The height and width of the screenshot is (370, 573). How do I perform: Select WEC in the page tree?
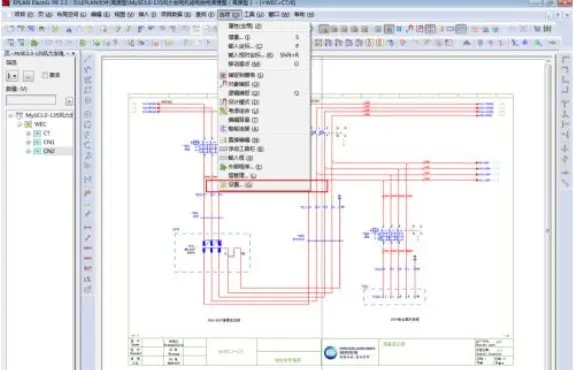pos(40,125)
